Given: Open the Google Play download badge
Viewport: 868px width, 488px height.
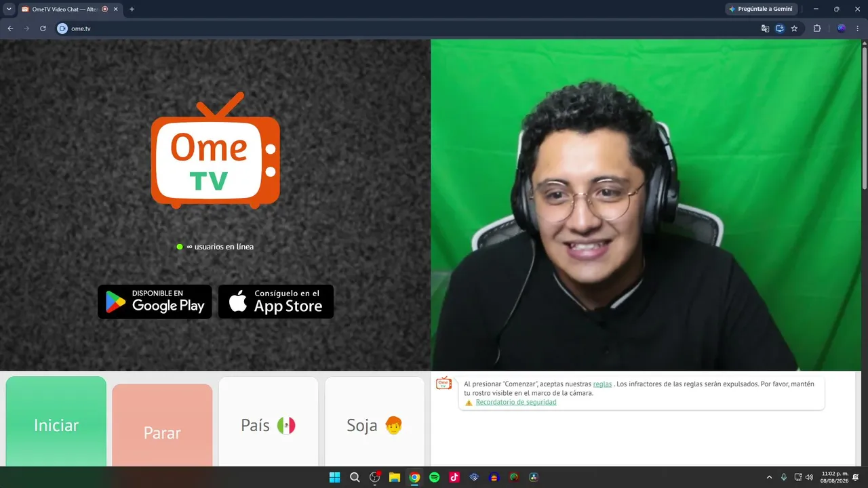Looking at the screenshot, I should coord(155,302).
